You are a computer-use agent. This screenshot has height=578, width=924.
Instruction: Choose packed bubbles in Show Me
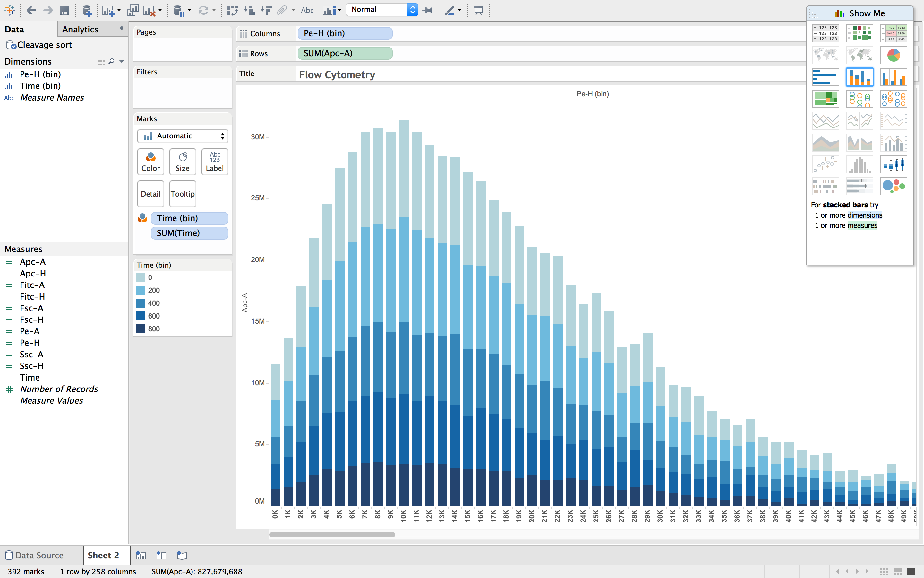pyautogui.click(x=894, y=186)
